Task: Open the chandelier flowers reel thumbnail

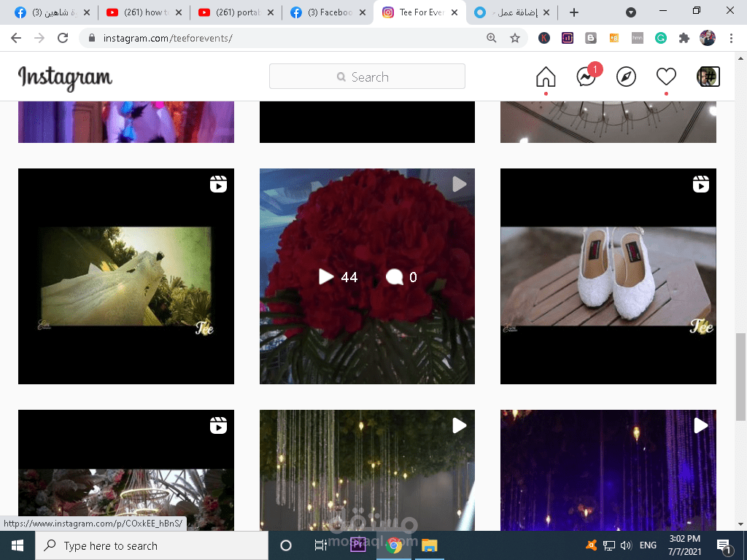Action: [x=126, y=470]
